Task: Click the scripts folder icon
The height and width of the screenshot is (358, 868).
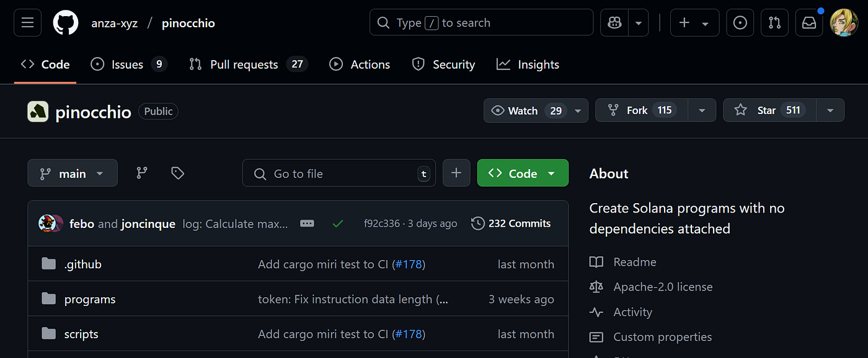Action: (49, 333)
